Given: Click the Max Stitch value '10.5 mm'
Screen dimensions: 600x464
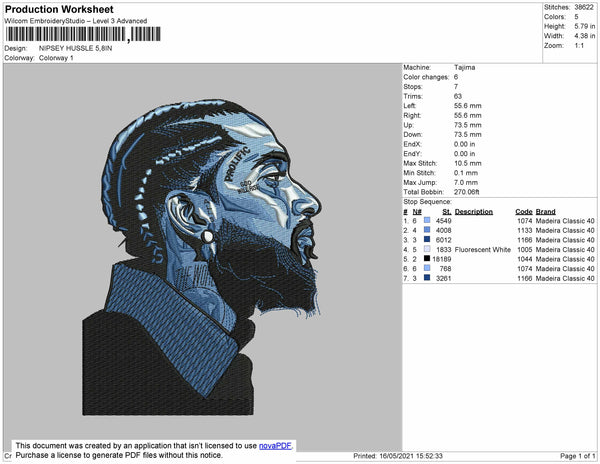Looking at the screenshot, I should click(468, 163).
